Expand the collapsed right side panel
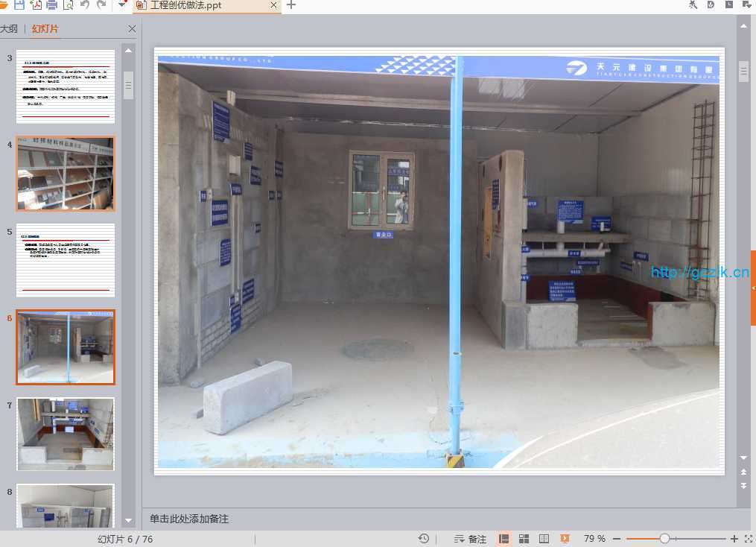The width and height of the screenshot is (756, 547). [x=753, y=288]
